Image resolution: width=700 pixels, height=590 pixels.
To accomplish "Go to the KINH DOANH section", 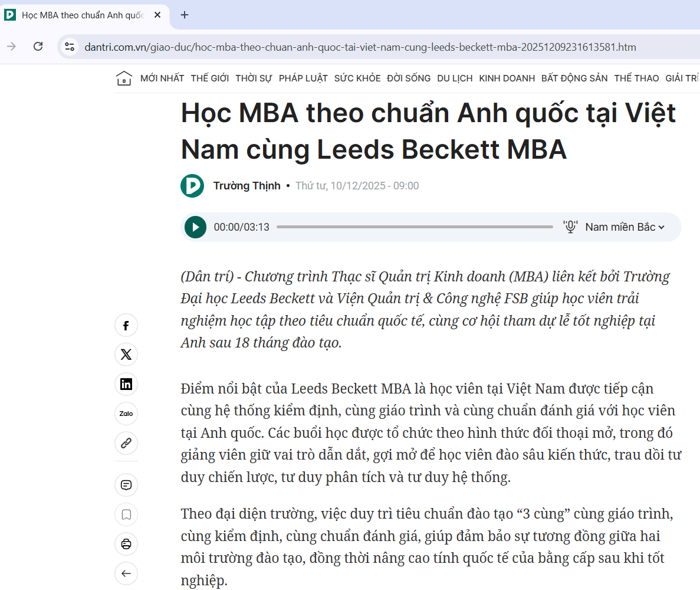I will pos(507,78).
